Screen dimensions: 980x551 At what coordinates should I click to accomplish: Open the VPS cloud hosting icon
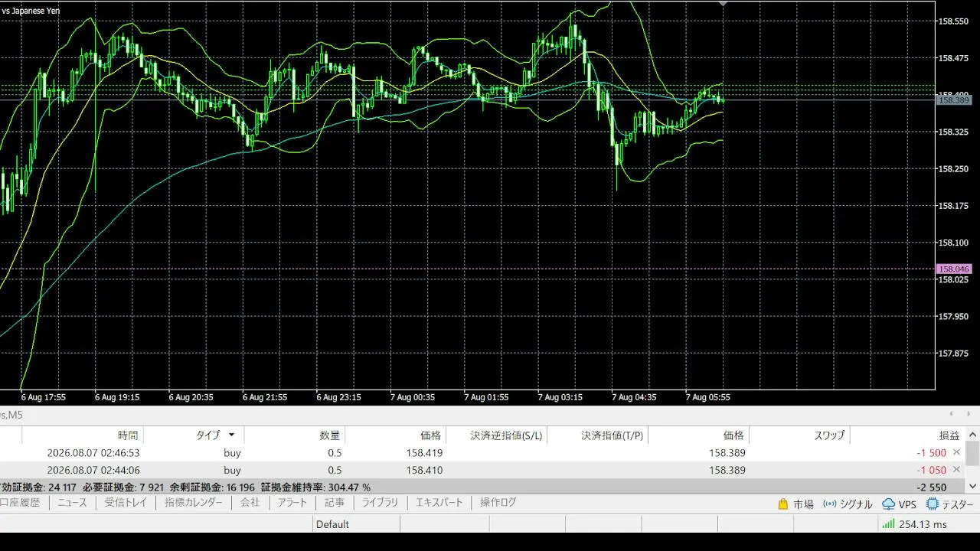[889, 504]
